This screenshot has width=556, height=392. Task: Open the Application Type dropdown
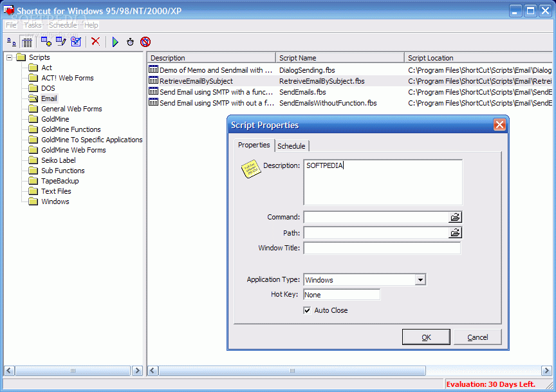pyautogui.click(x=421, y=279)
